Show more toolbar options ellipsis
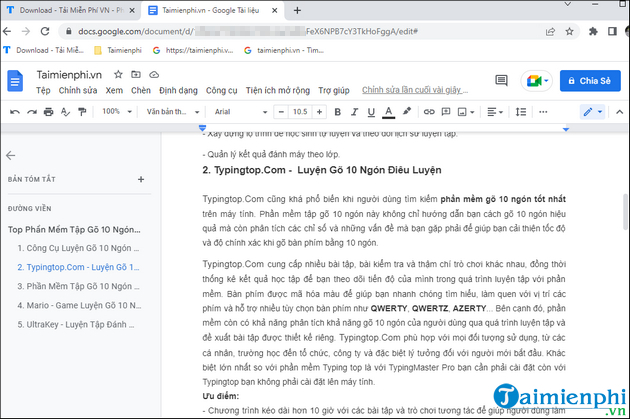Image resolution: width=630 pixels, height=419 pixels. pos(543,112)
